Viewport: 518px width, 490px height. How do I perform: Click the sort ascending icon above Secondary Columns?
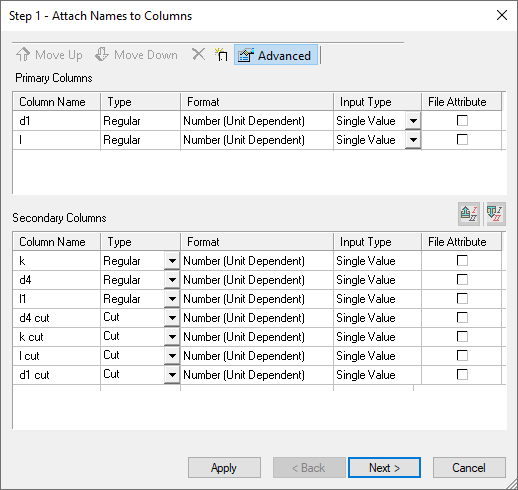pyautogui.click(x=469, y=214)
